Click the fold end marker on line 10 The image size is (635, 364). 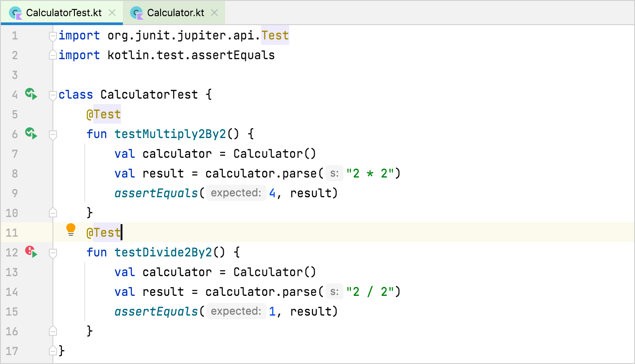click(x=53, y=212)
